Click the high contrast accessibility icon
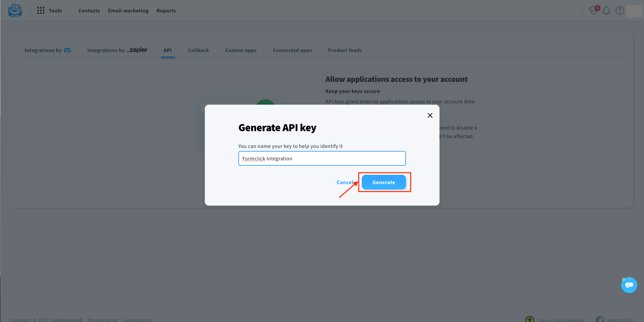Image resolution: width=644 pixels, height=322 pixels. [530, 319]
